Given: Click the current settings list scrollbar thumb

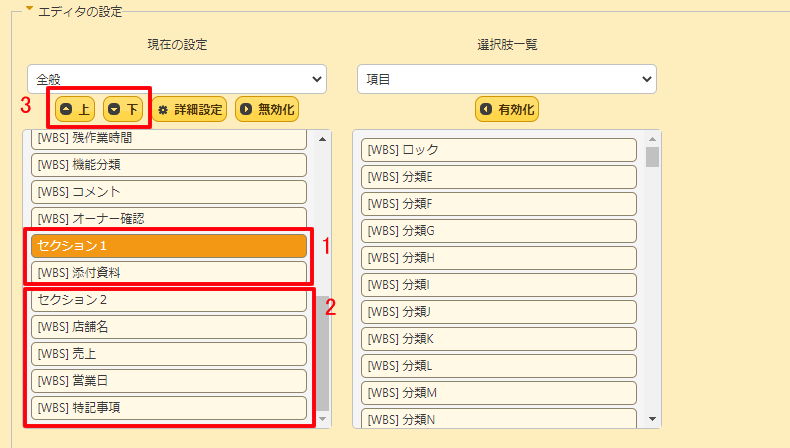Looking at the screenshot, I should pos(322,354).
